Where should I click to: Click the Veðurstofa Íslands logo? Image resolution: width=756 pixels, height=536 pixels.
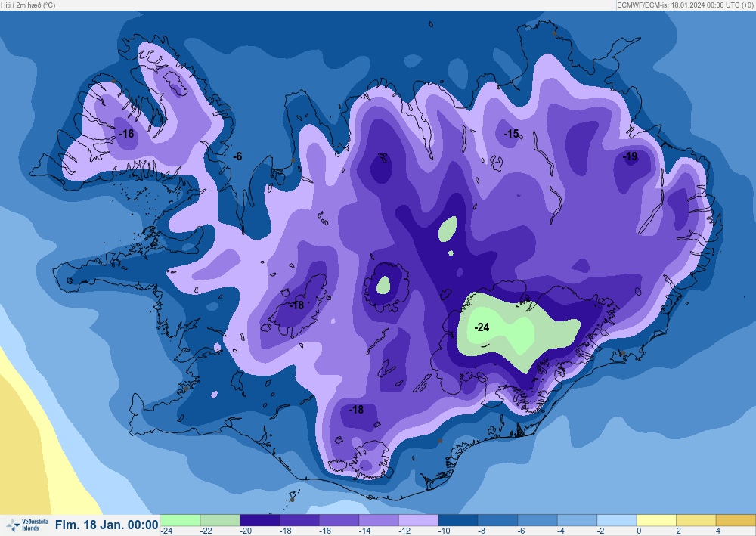click(x=27, y=525)
